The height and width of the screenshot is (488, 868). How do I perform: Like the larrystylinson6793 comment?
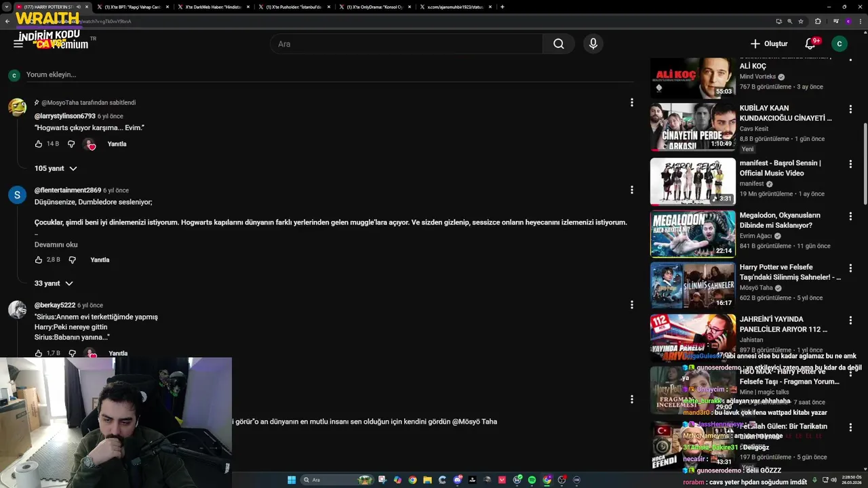pyautogui.click(x=39, y=144)
